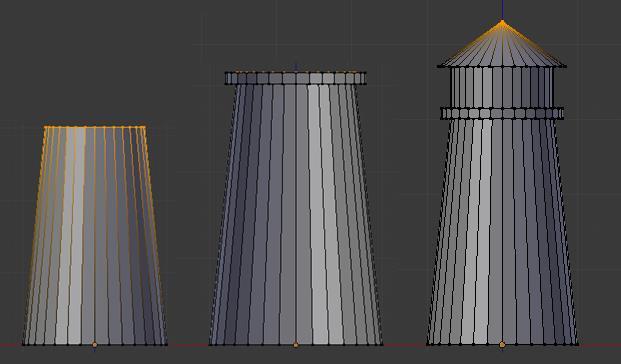621x364 pixels.
Task: Click the origin point of the lighthouse model
Action: 502,345
